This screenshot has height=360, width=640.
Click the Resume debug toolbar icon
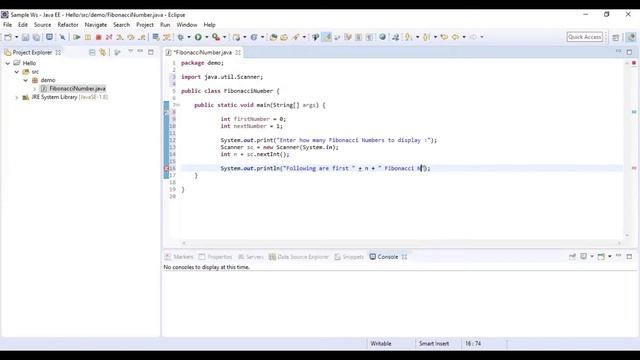[x=76, y=37]
